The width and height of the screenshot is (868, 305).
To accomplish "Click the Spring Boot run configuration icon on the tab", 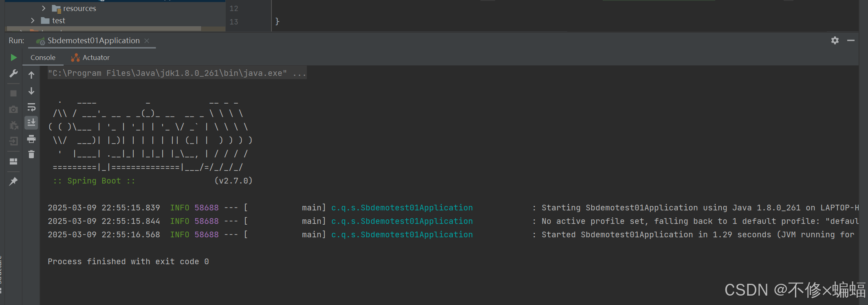I will pyautogui.click(x=40, y=41).
